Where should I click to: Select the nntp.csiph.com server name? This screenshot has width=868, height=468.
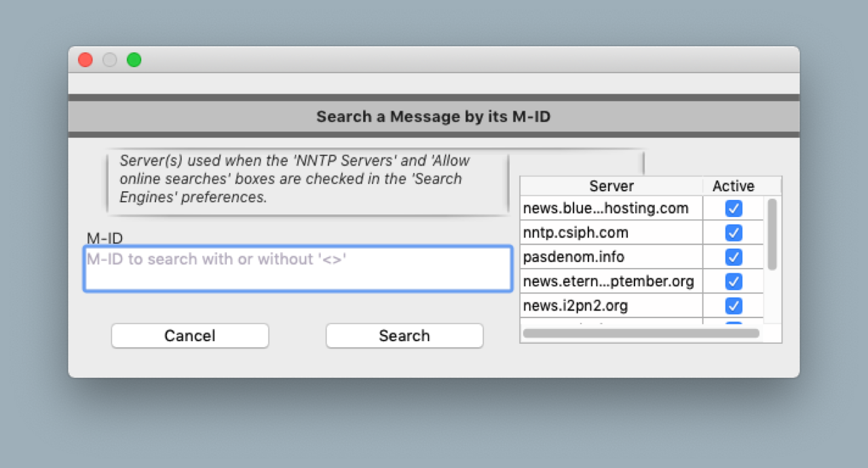point(575,233)
